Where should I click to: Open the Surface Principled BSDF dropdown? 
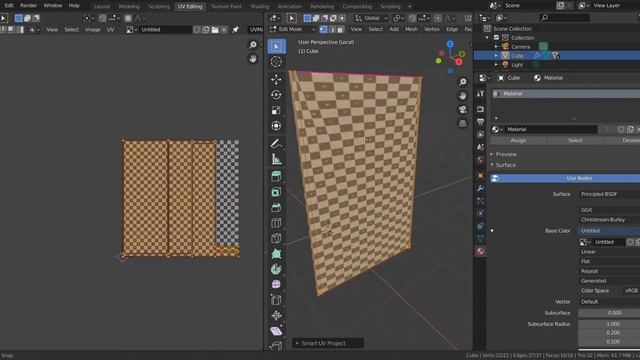609,194
